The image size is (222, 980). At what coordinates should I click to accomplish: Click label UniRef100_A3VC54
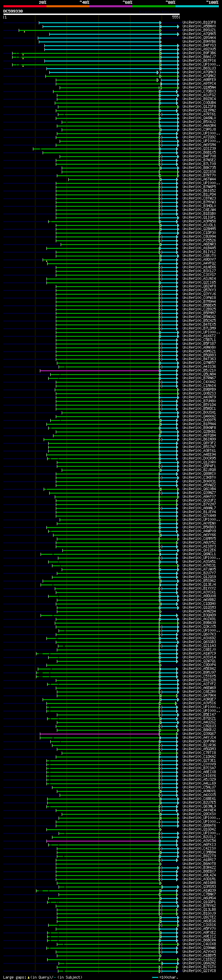(x=199, y=841)
